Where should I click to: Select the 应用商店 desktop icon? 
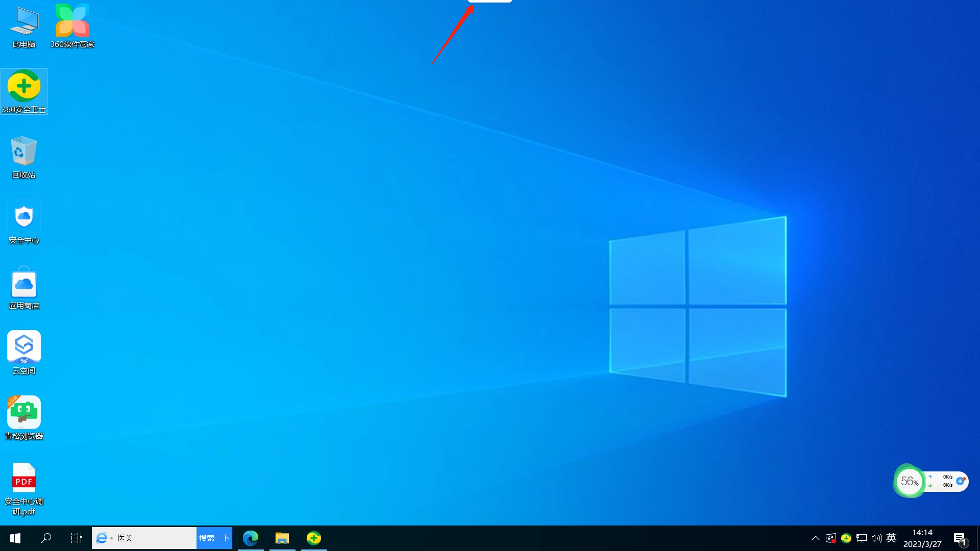24,283
